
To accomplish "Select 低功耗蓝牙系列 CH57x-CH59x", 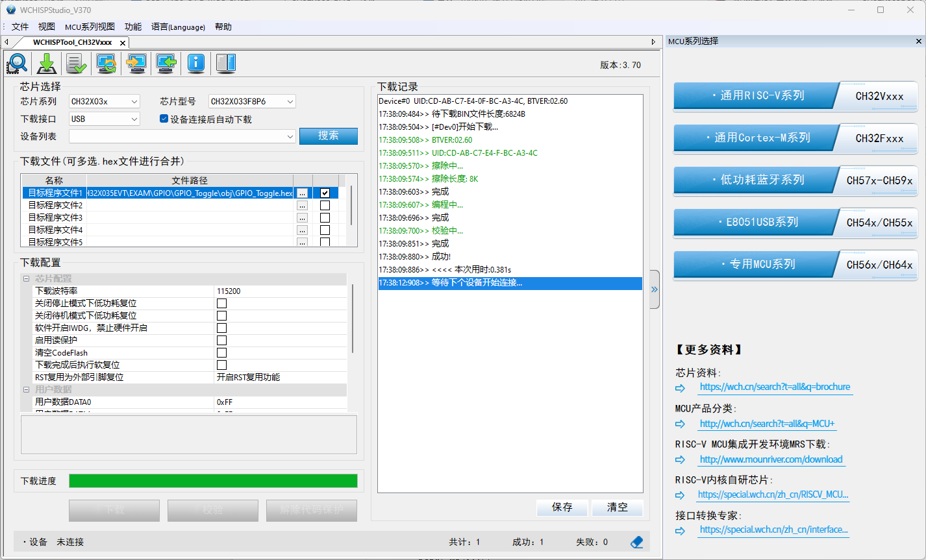I will click(795, 180).
